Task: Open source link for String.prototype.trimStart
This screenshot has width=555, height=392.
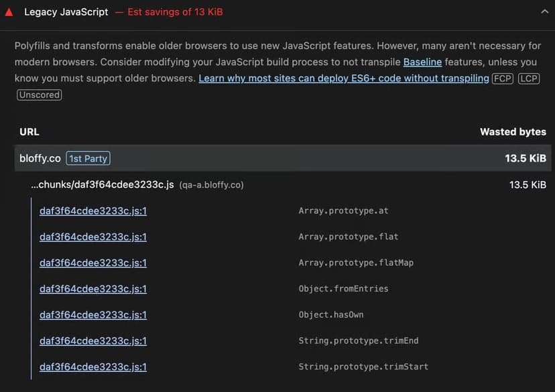Action: tap(93, 367)
